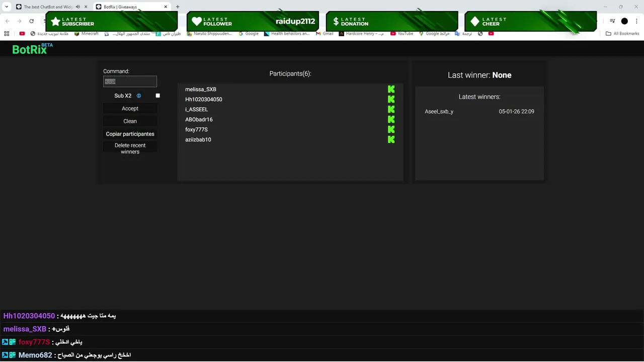The width and height of the screenshot is (644, 362).
Task: Click the Kick icon in the aziizbab10 row
Action: coord(391,139)
